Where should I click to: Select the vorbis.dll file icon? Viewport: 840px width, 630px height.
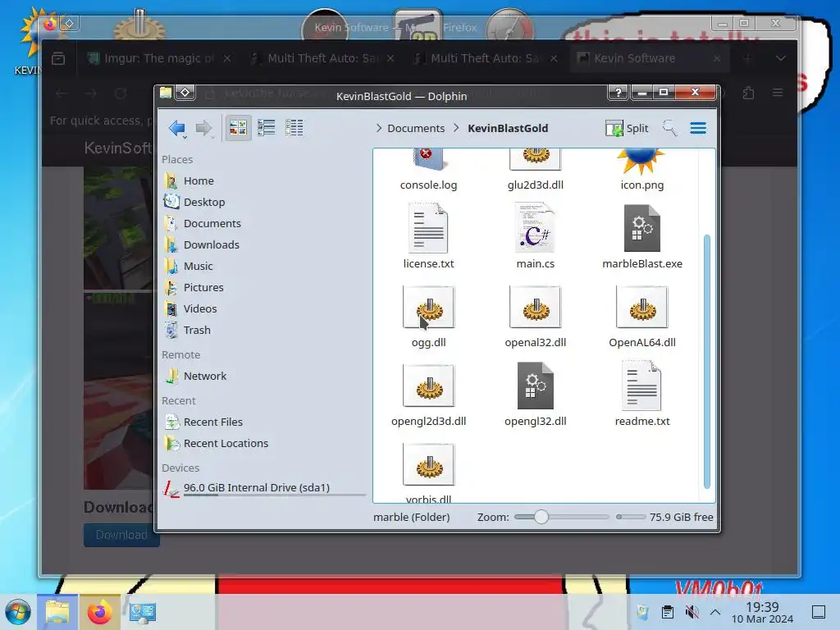(x=428, y=464)
